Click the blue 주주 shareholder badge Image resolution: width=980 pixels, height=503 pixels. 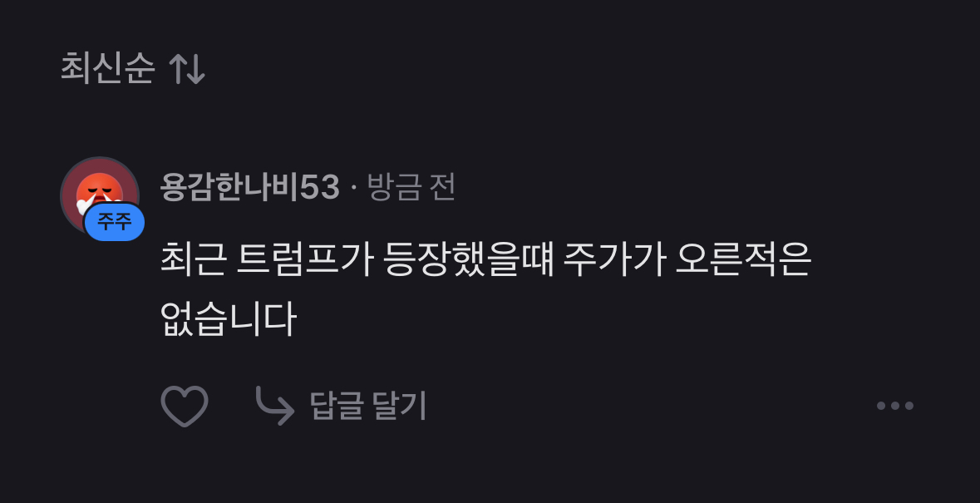pyautogui.click(x=115, y=222)
